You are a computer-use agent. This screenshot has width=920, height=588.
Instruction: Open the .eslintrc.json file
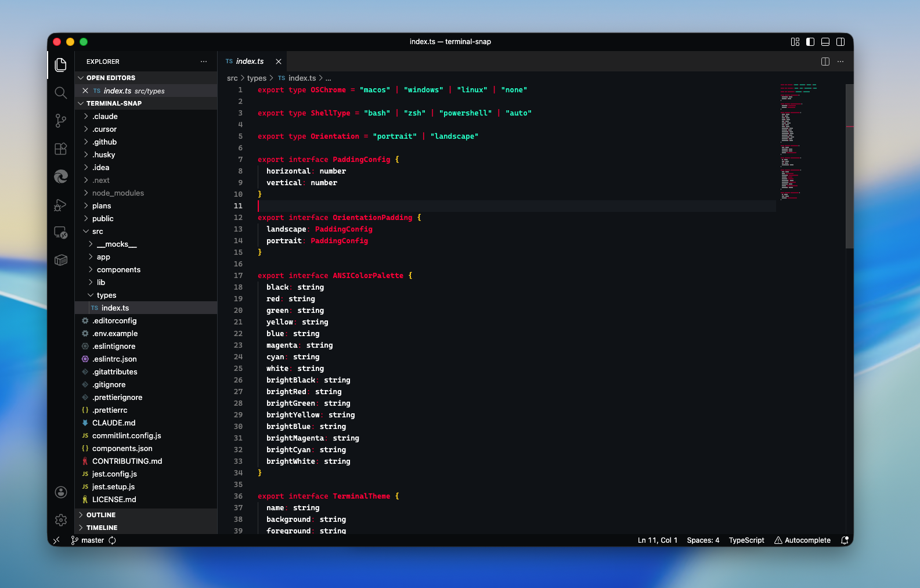146,359
